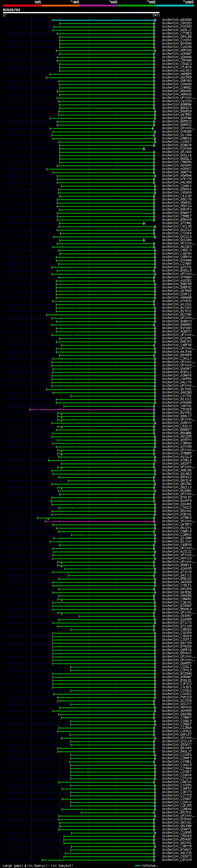
Task: Open hit UniRef100_C8V1E0
Action: pyautogui.click(x=177, y=23)
